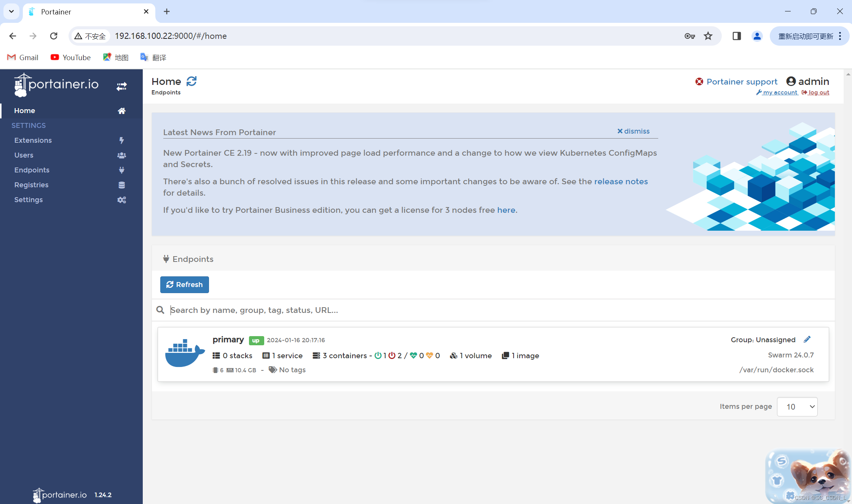Click the search magnifier icon

[x=160, y=310]
